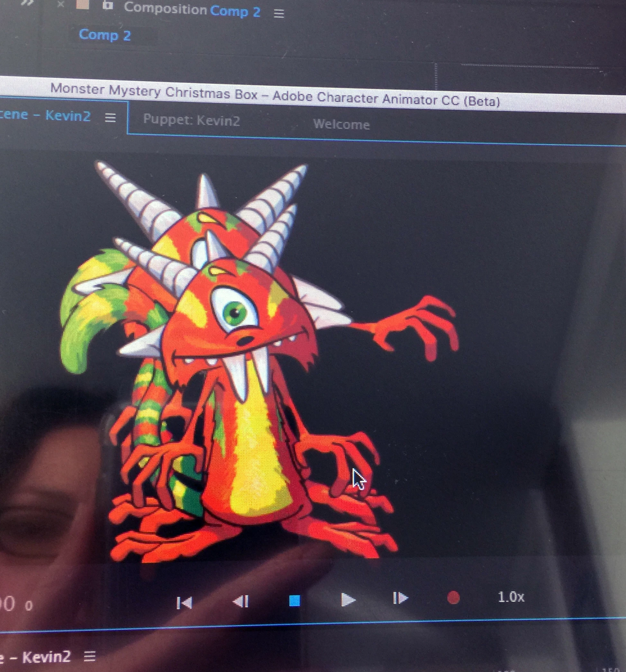
Task: Open the timeline Kevin2 panel menu icon
Action: [90, 657]
